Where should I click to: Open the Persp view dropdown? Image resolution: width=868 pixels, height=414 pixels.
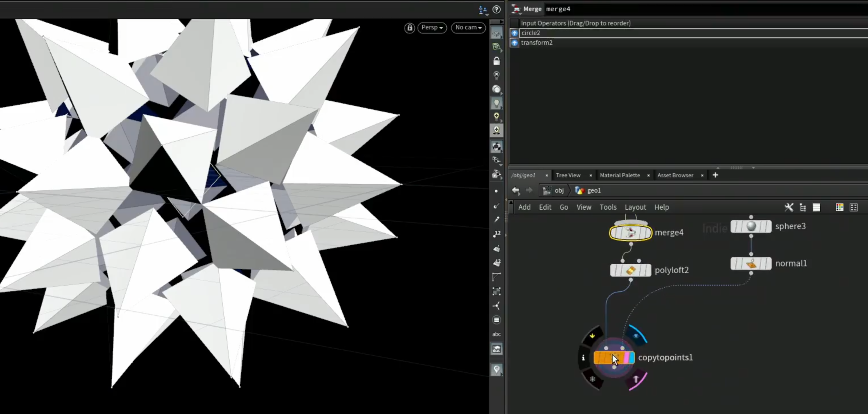click(x=432, y=28)
